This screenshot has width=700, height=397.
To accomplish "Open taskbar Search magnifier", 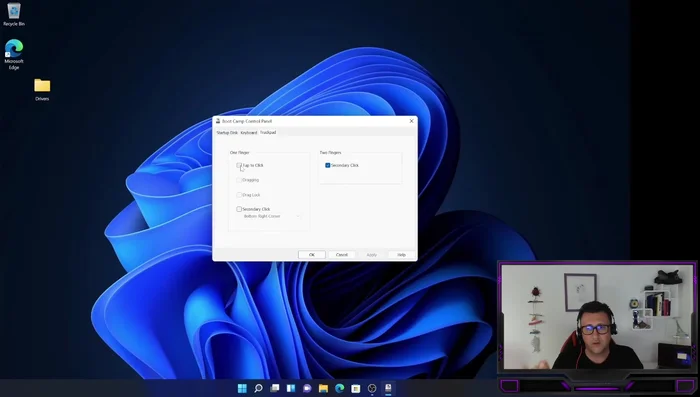I will (258, 388).
